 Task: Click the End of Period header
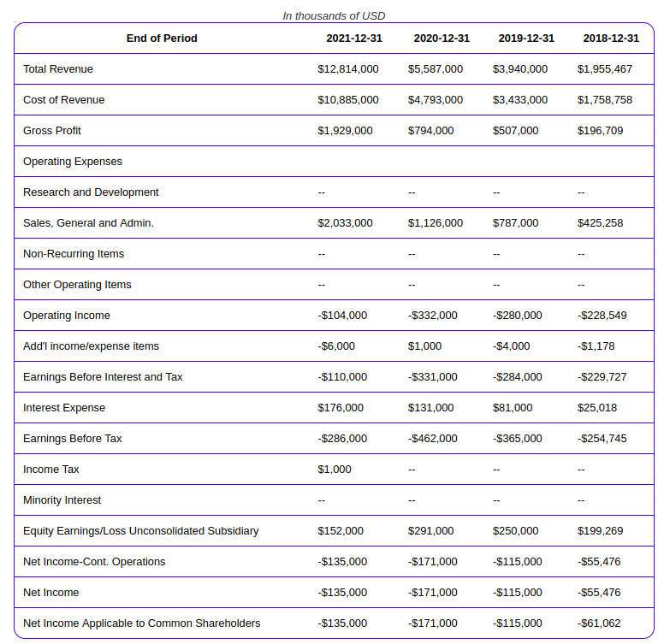point(162,38)
